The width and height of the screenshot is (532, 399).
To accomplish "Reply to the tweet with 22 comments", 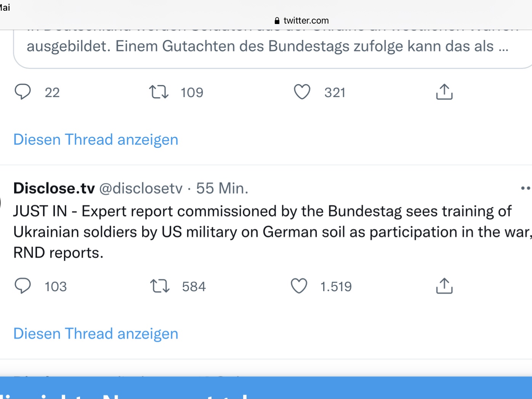I will tap(23, 92).
